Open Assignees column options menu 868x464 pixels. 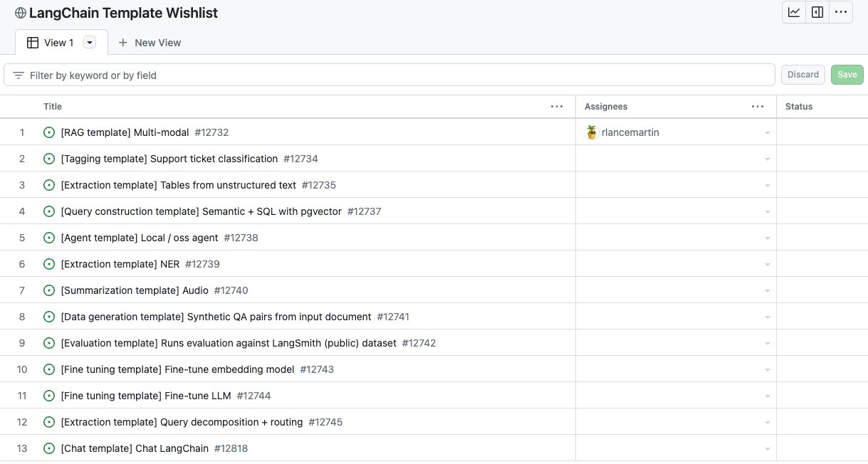coord(758,106)
